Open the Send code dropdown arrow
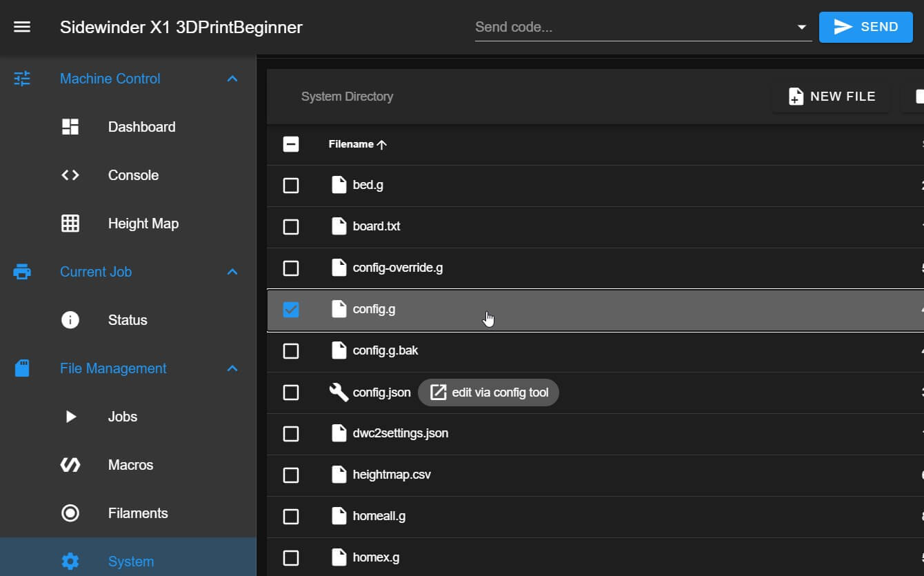The height and width of the screenshot is (576, 924). [x=801, y=28]
